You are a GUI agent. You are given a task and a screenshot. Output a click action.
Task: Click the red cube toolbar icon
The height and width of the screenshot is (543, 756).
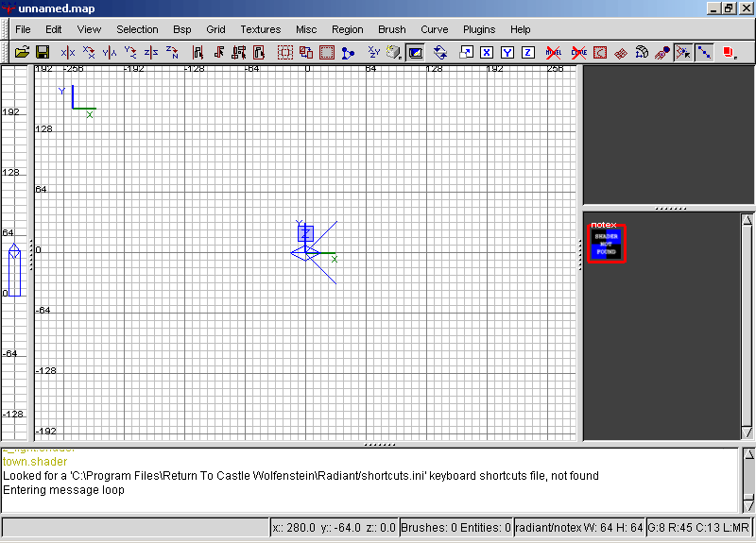click(x=730, y=52)
